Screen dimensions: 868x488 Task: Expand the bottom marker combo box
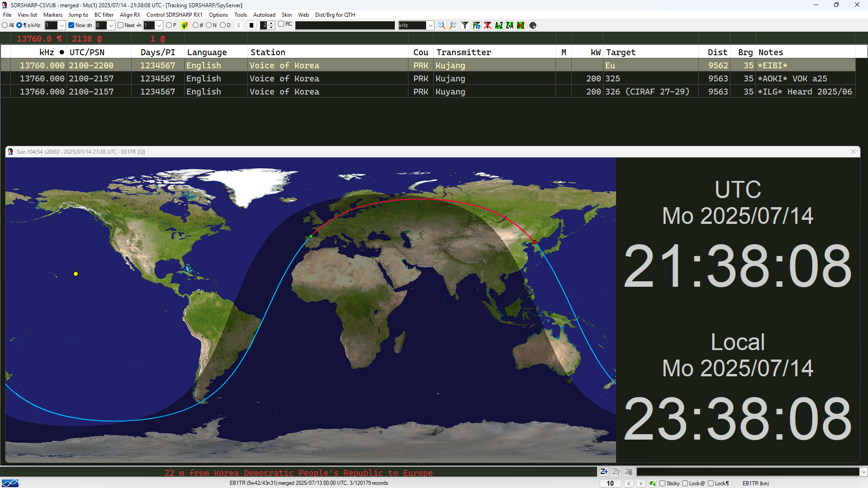pos(863,472)
